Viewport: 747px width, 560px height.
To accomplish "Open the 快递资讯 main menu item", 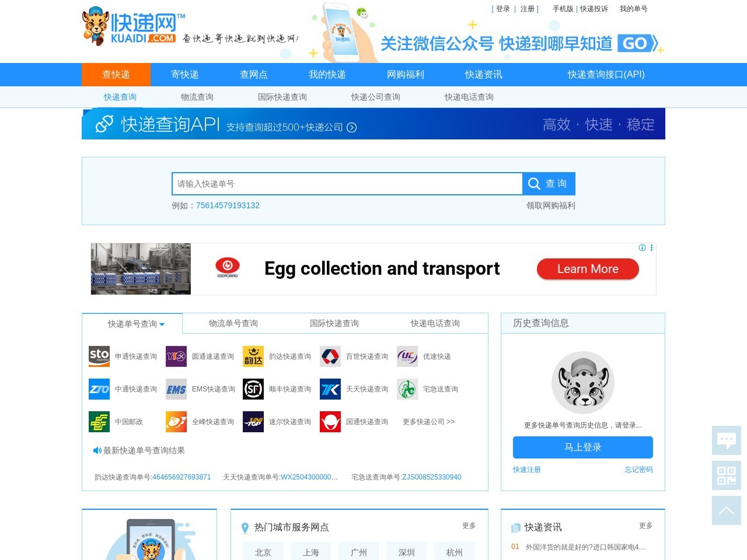I will tap(484, 75).
